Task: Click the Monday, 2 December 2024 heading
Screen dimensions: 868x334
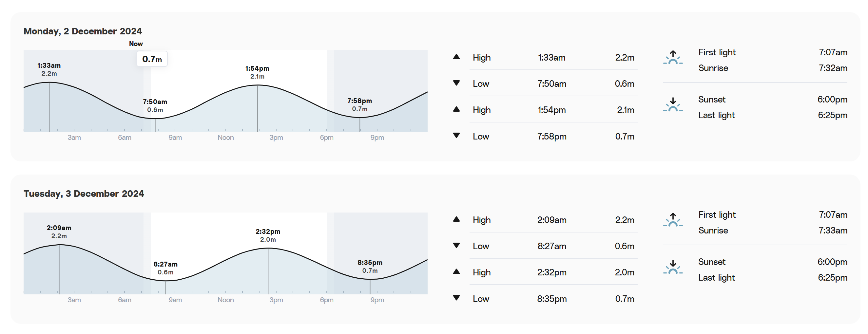Action: coord(83,31)
